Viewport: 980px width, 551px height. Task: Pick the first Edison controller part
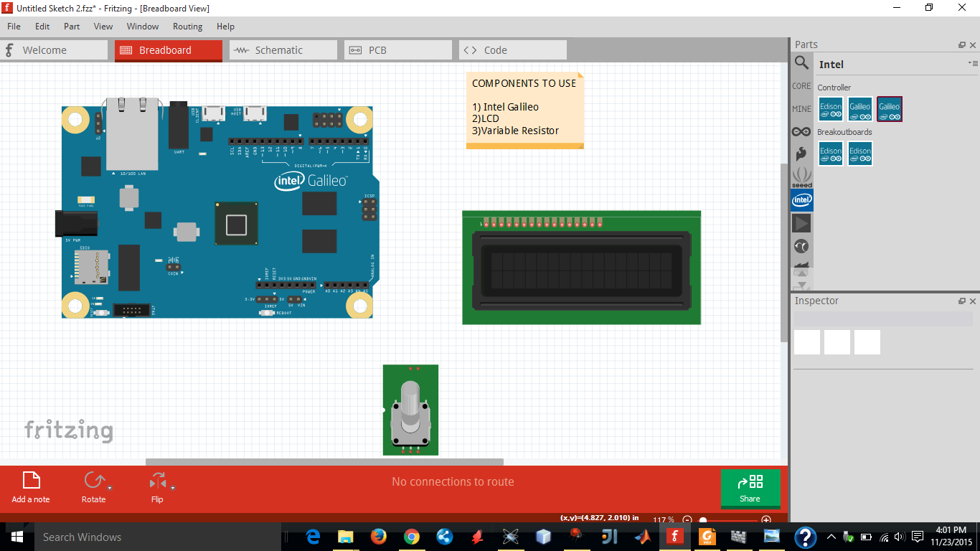tap(831, 109)
